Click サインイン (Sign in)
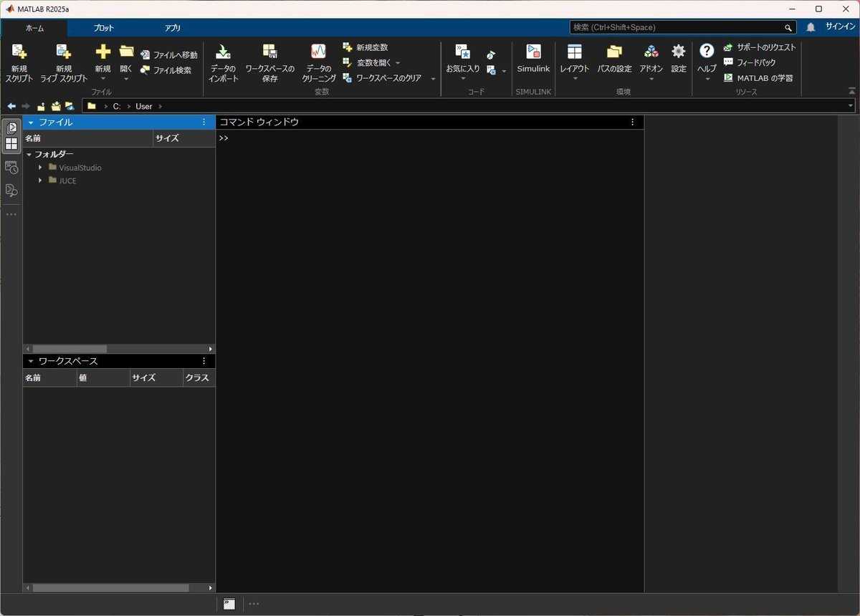The image size is (860, 616). [x=841, y=27]
